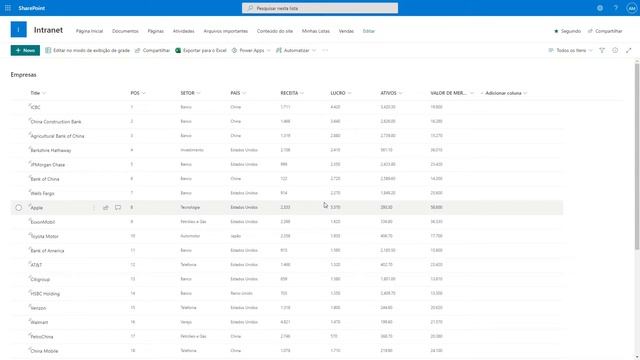
Task: Open the China Construction Bank item
Action: point(56,122)
